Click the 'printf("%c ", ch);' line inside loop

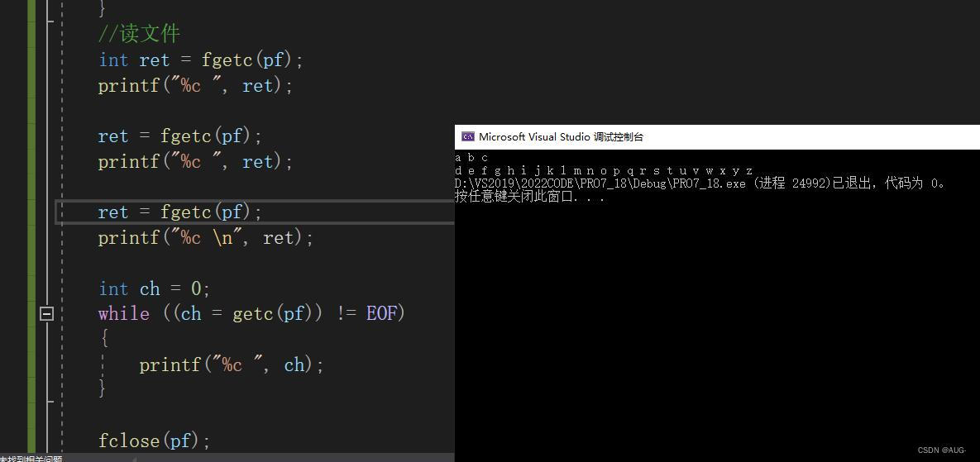(232, 364)
